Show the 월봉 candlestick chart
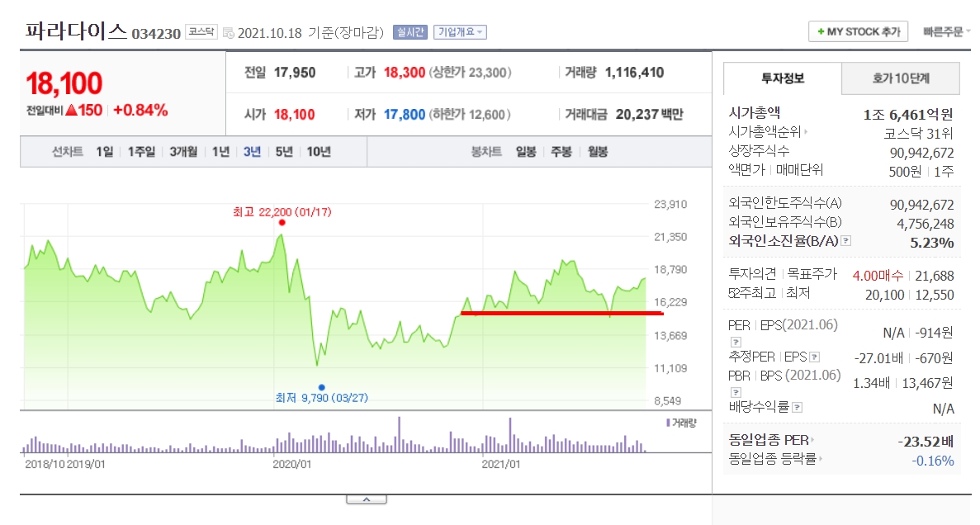 tap(598, 151)
